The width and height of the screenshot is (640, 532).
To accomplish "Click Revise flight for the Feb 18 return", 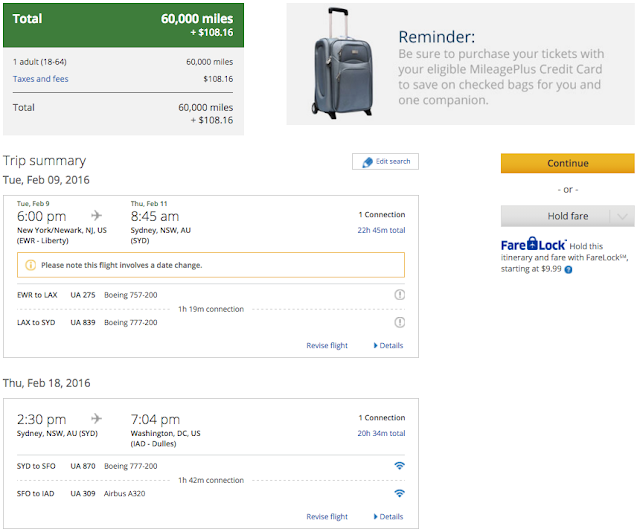I will 327,517.
